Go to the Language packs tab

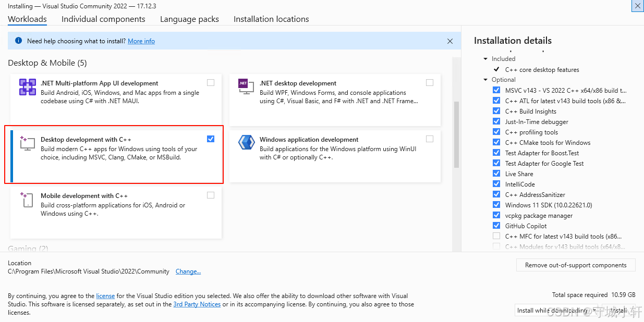click(189, 19)
